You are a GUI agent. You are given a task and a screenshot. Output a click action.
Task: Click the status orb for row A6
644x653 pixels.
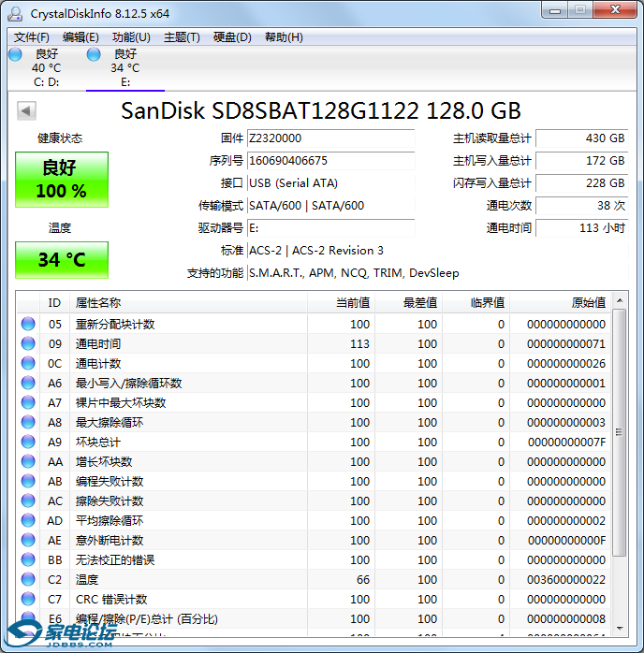tap(28, 383)
